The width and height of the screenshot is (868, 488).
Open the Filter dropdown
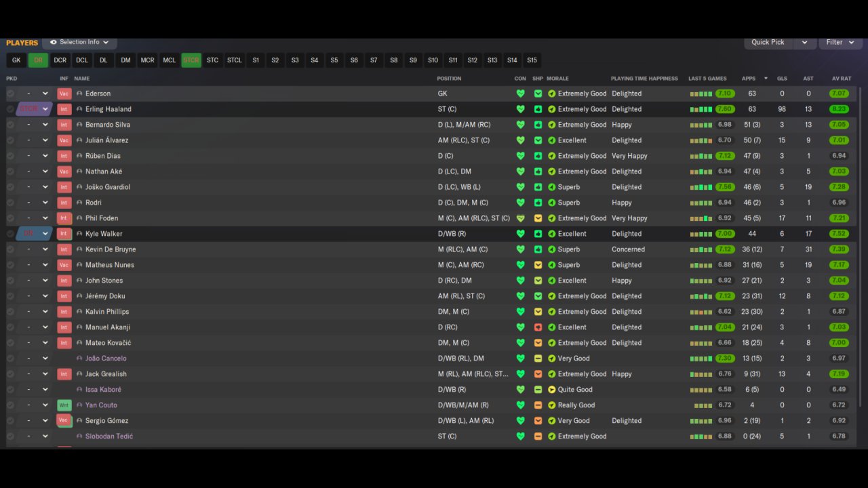click(840, 42)
